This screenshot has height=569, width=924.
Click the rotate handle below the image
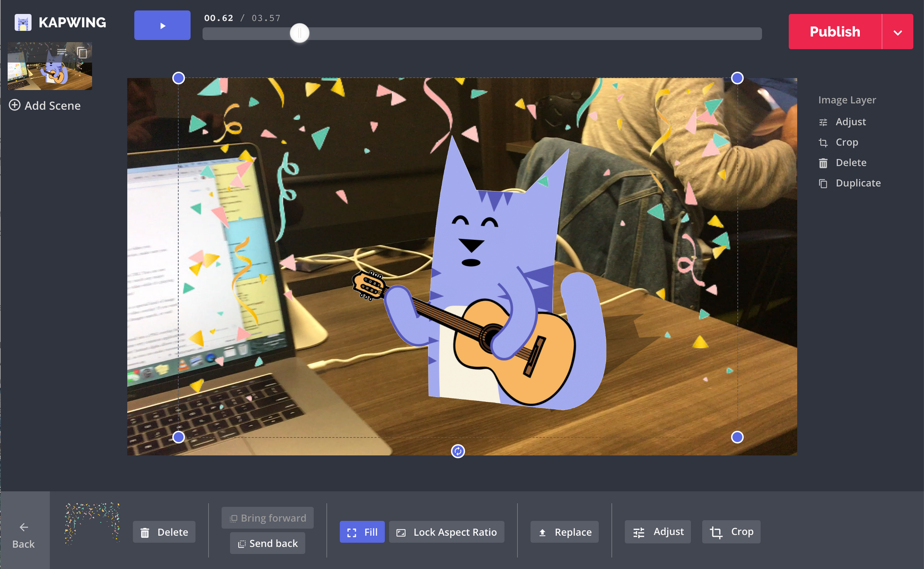coord(457,451)
